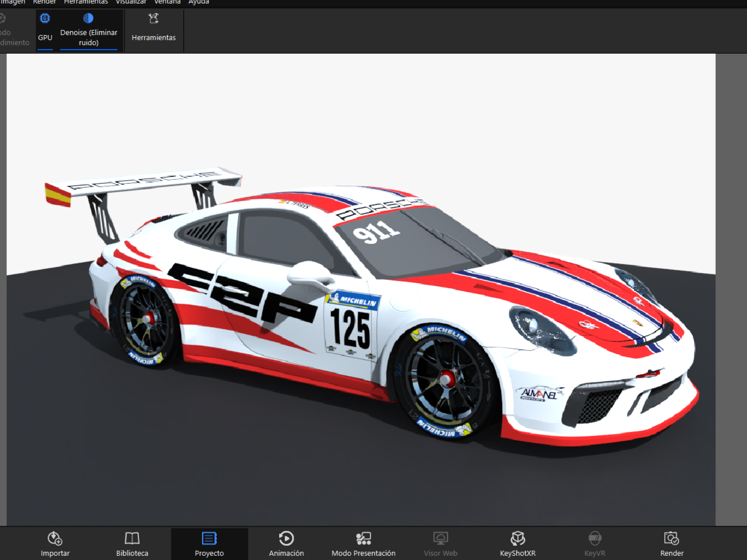Disable GPU rendering mode
The width and height of the screenshot is (747, 560).
45,28
